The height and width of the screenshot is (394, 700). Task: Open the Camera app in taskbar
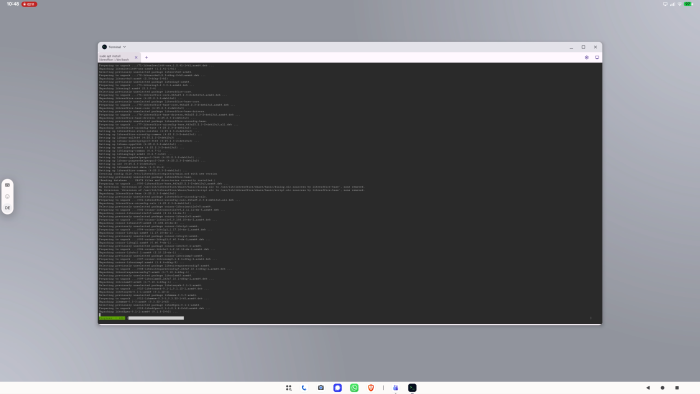click(321, 388)
